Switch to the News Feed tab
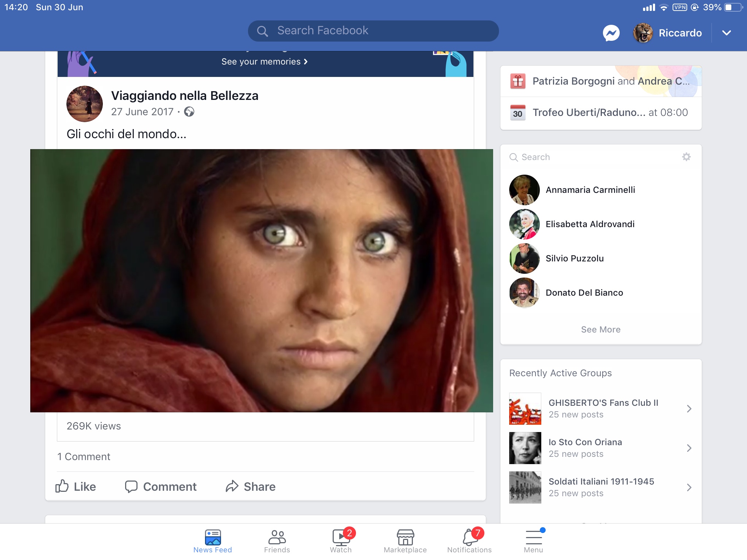Screen dimensions: 747x560 pos(213,541)
